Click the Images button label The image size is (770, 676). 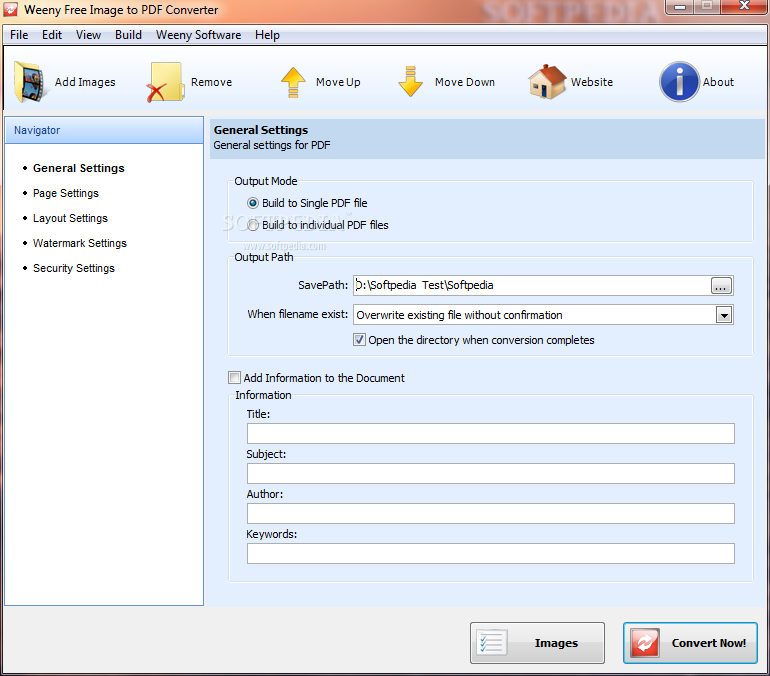click(556, 643)
